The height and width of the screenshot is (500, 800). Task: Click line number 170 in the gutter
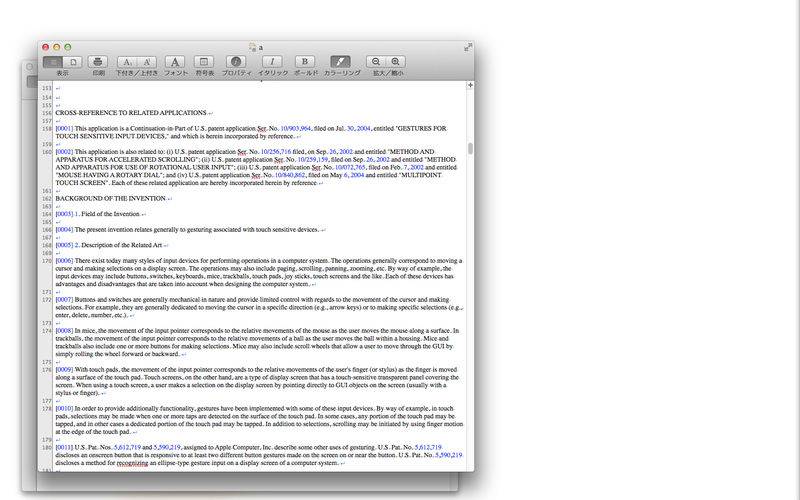click(x=47, y=261)
